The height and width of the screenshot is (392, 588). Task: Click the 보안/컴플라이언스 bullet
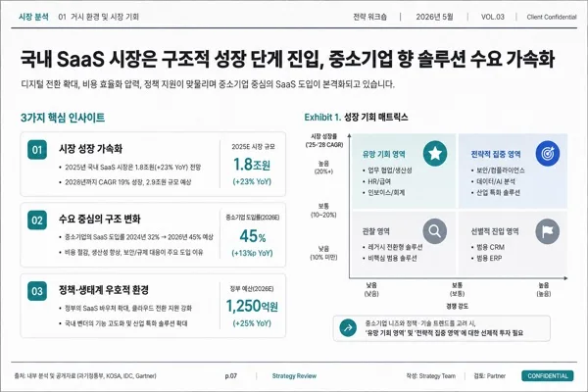[x=500, y=171]
